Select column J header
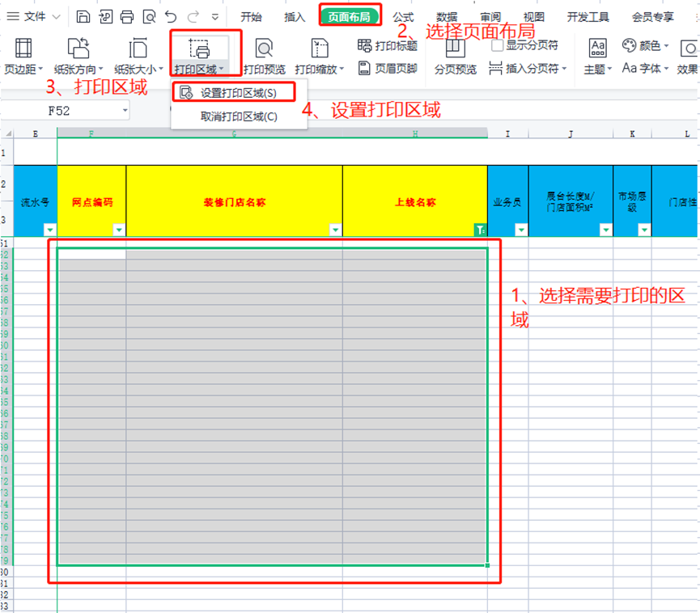The image size is (700, 613). click(571, 133)
